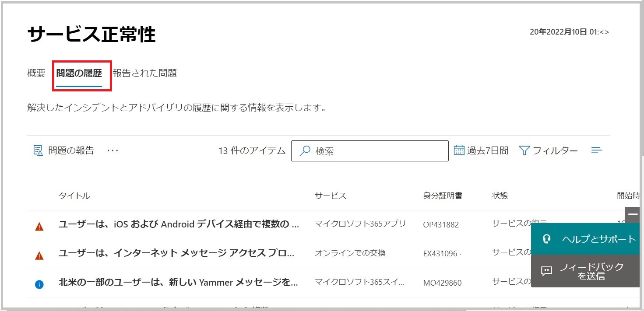Open the 北米の一部のユーザー Yammer issue
The height and width of the screenshot is (311, 644).
(179, 283)
